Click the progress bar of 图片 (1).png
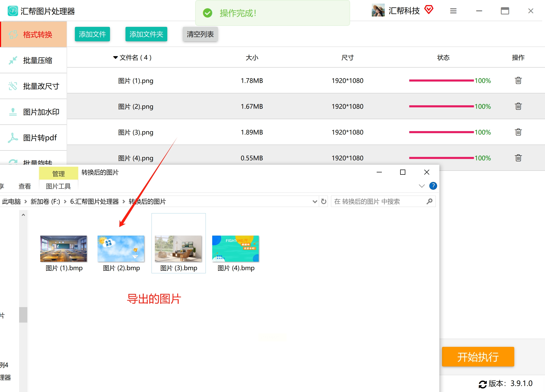545x392 pixels. 441,81
